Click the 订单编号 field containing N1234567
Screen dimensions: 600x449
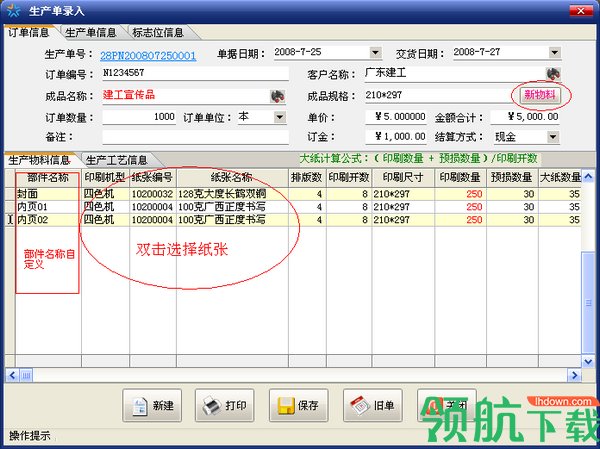pos(196,73)
